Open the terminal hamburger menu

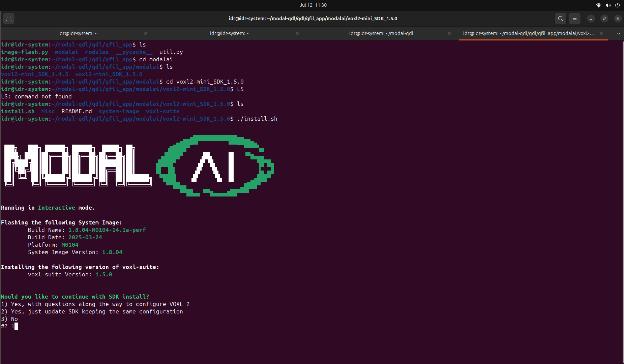(x=575, y=19)
